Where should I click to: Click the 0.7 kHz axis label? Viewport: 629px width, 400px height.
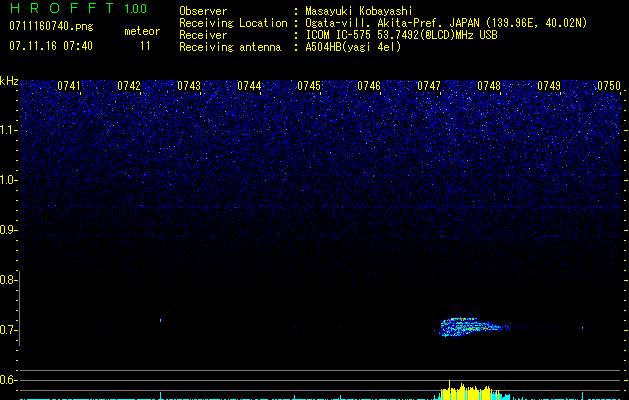8,330
